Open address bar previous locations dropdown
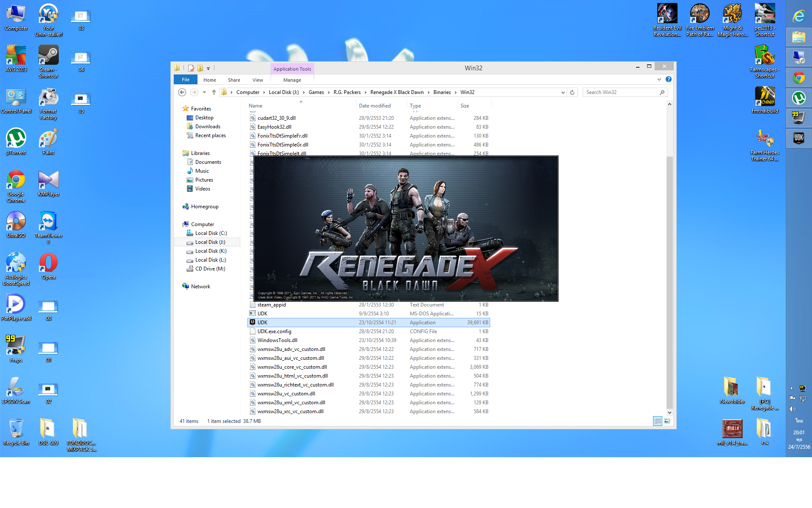The width and height of the screenshot is (812, 508). point(562,92)
